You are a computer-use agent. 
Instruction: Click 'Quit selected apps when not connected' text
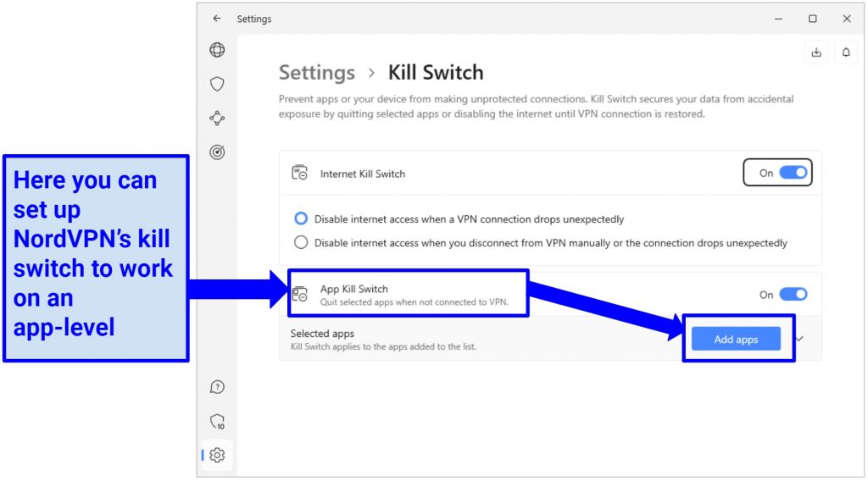tap(414, 301)
